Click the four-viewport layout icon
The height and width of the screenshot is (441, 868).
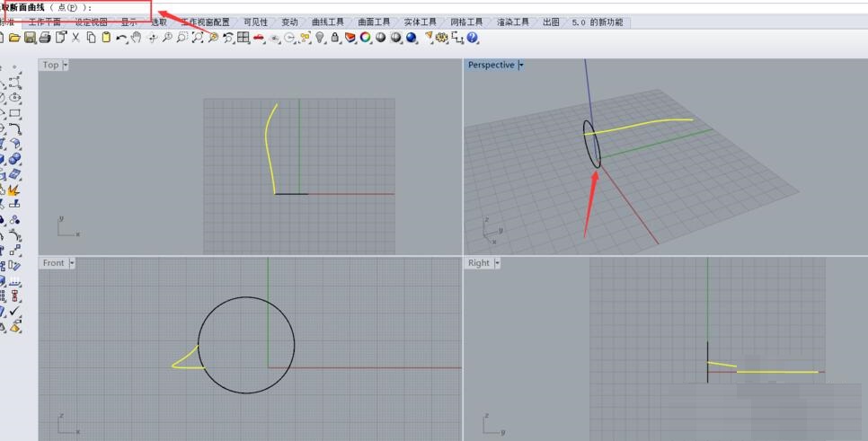tap(244, 38)
